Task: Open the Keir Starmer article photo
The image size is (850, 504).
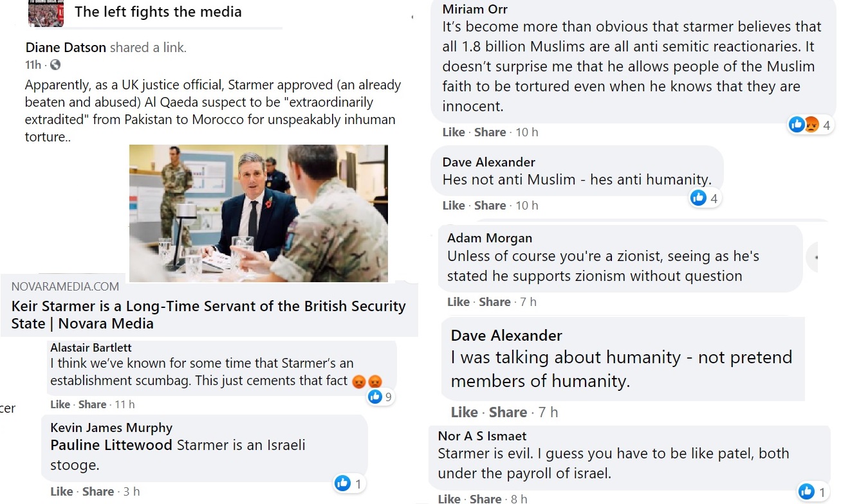Action: (258, 213)
